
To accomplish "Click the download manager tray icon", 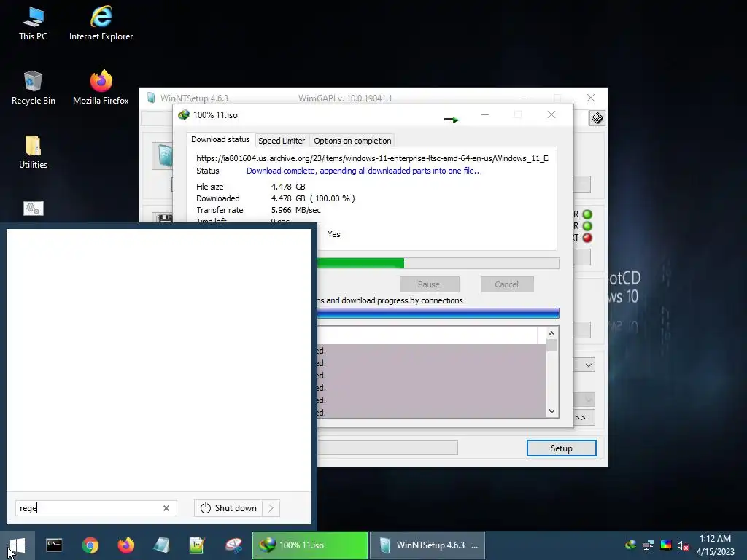I will point(631,545).
